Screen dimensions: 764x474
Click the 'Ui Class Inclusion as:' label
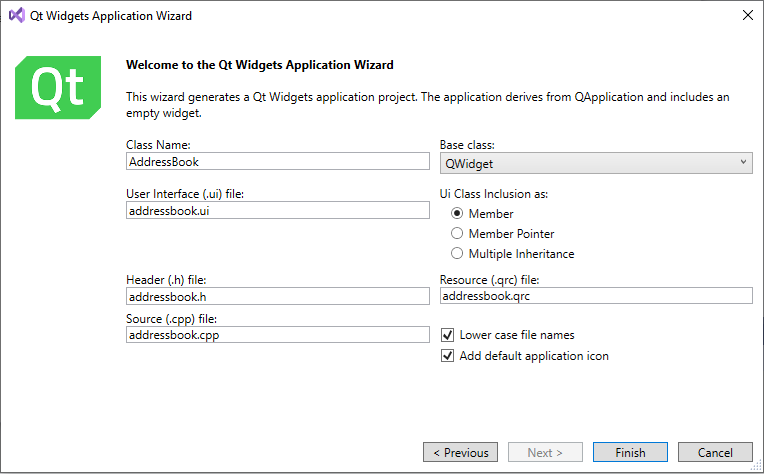pos(494,194)
